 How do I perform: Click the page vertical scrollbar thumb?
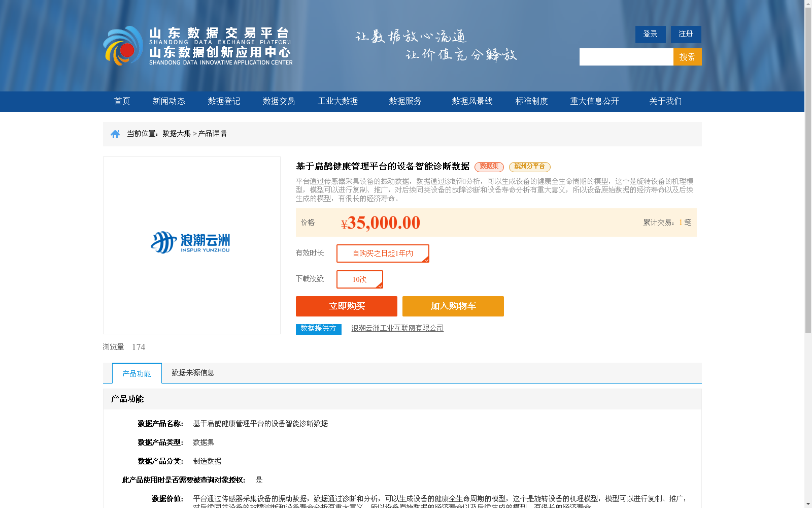click(808, 171)
